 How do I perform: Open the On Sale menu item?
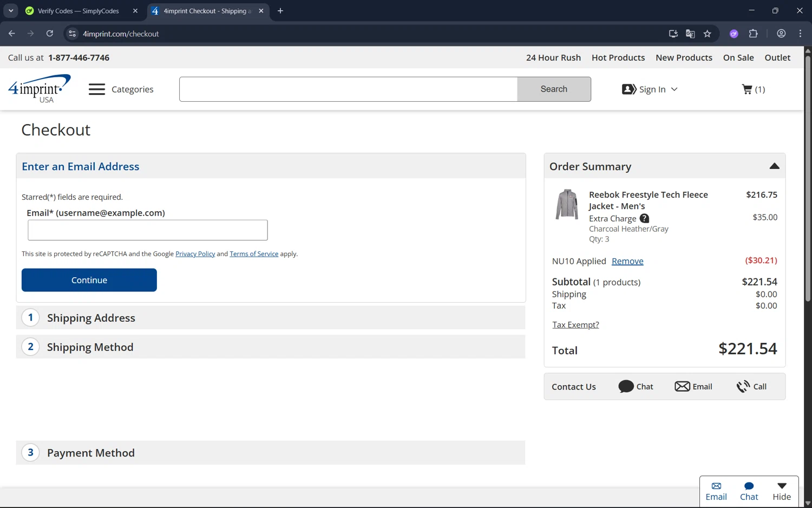coord(738,57)
